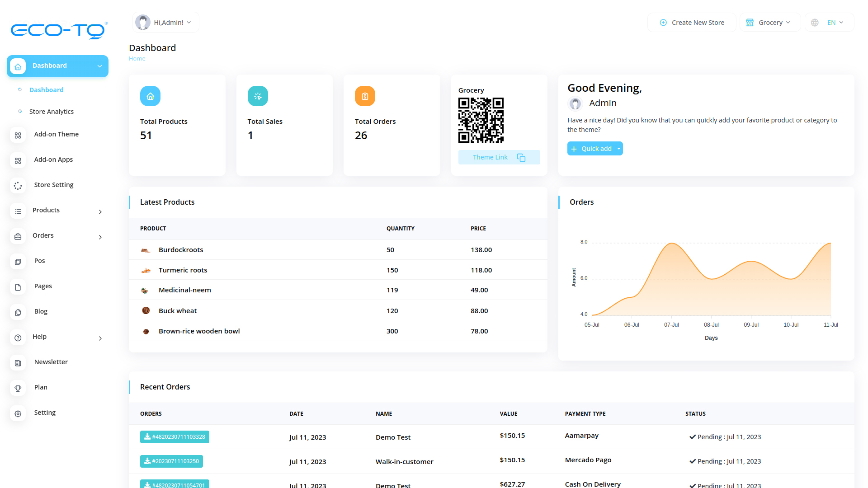Click the orange Total Orders icon

pos(365,96)
